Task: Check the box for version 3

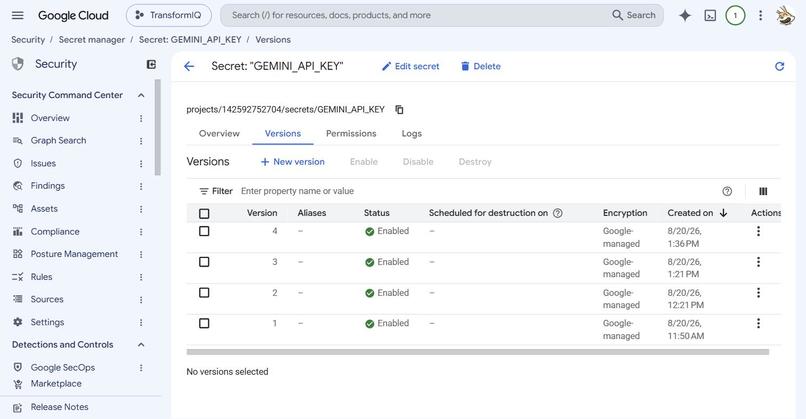Action: tap(204, 262)
